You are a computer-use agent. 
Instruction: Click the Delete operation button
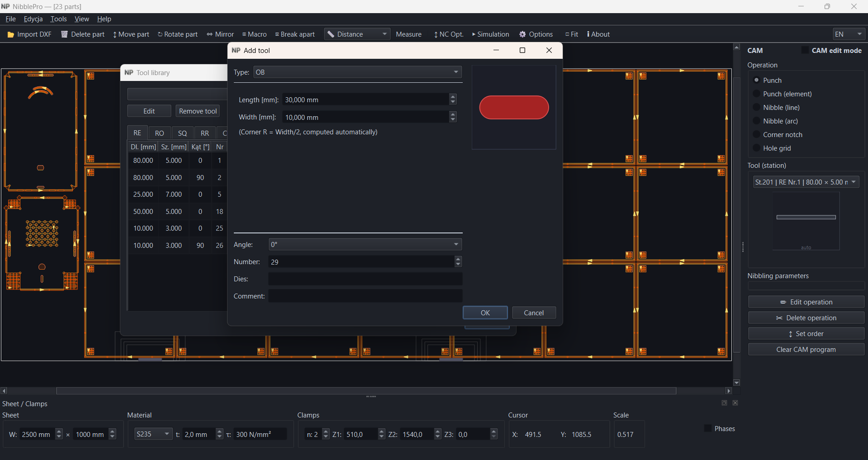pyautogui.click(x=806, y=318)
